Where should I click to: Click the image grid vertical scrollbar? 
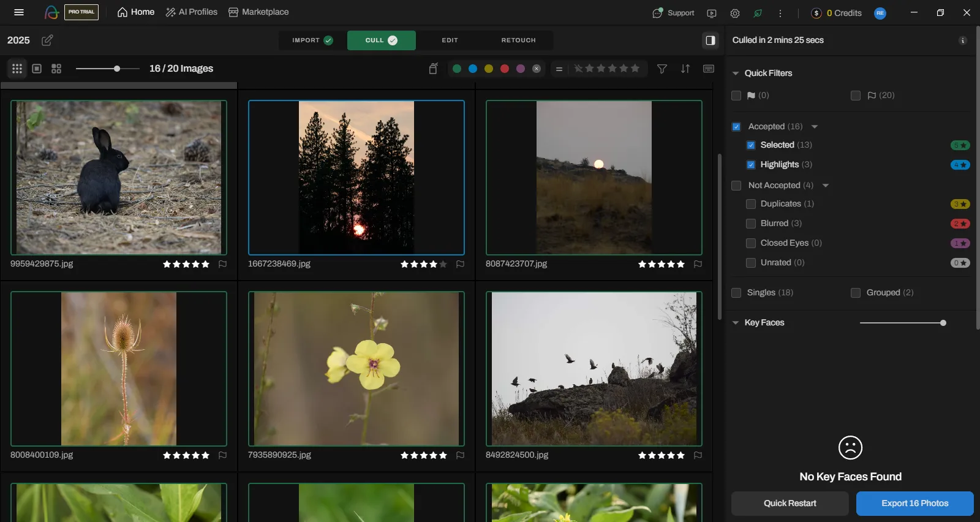pyautogui.click(x=720, y=236)
